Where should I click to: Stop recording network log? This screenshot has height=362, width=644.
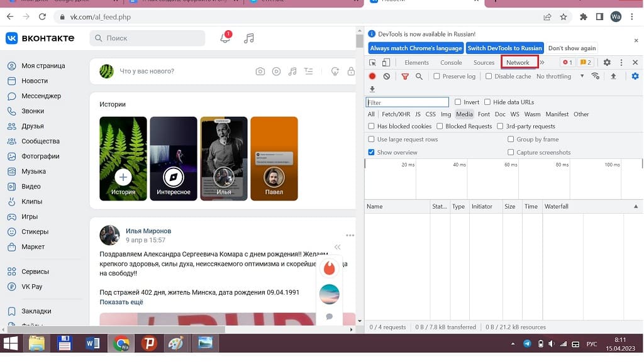(x=372, y=76)
